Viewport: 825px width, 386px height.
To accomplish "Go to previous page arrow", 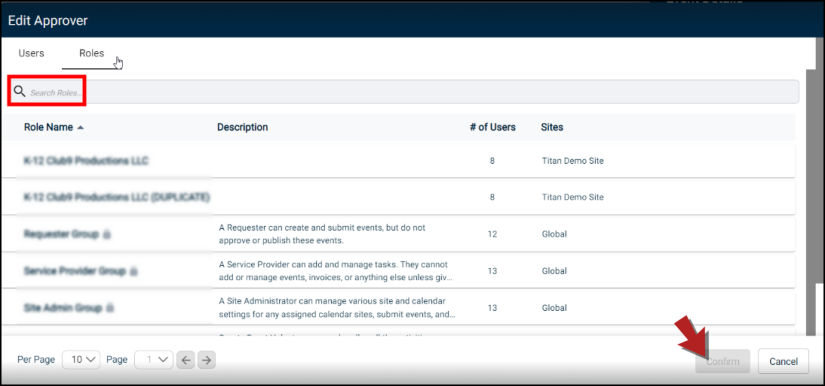I will tap(186, 360).
